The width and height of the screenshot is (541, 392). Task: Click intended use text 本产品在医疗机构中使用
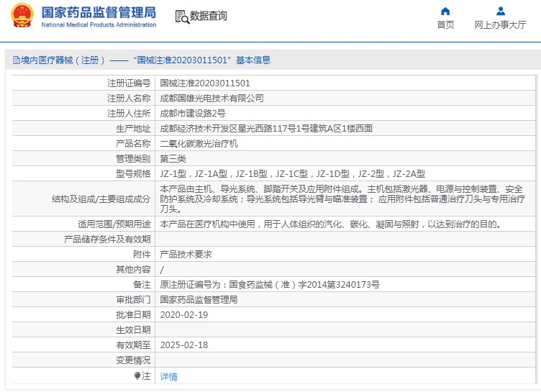click(330, 224)
